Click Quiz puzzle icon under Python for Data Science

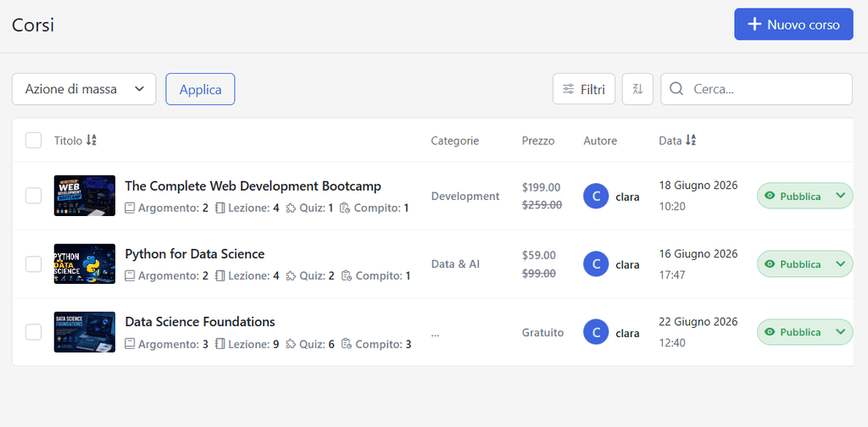[x=292, y=275]
